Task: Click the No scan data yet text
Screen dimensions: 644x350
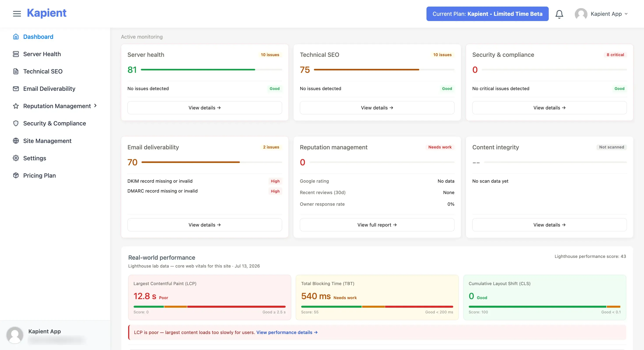Action: (x=490, y=181)
